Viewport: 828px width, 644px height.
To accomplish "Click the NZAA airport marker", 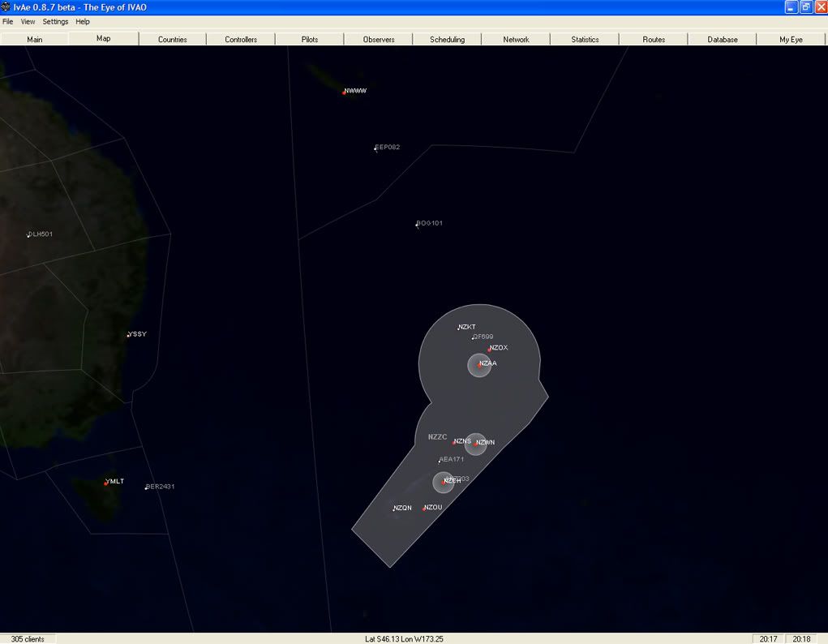I will (478, 365).
